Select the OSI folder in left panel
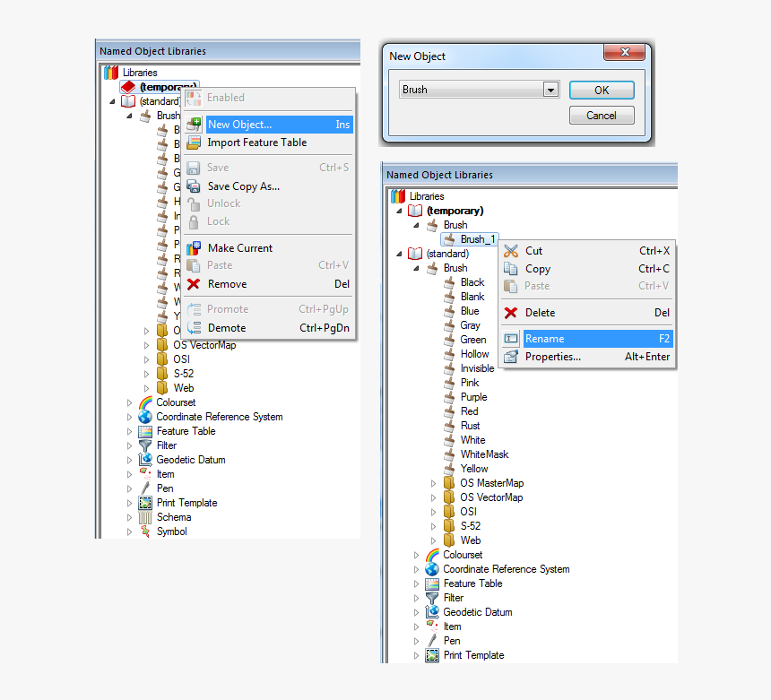This screenshot has width=771, height=700. 181,359
